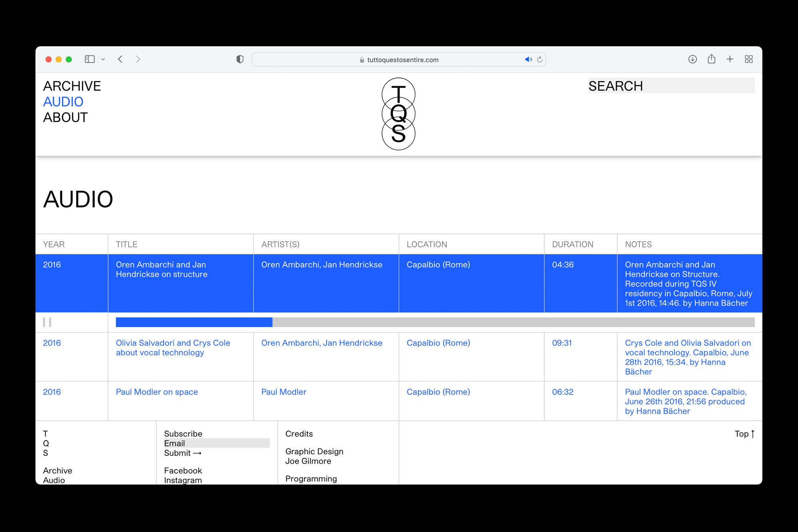The height and width of the screenshot is (532, 798).
Task: Click the Email subscribe field
Action: tap(217, 443)
